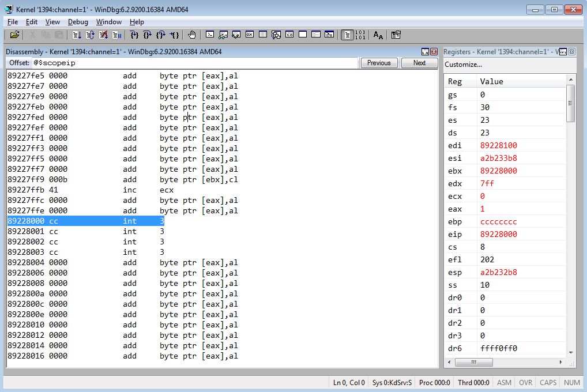Switch to Source mode off (101) toggle

[x=360, y=35]
